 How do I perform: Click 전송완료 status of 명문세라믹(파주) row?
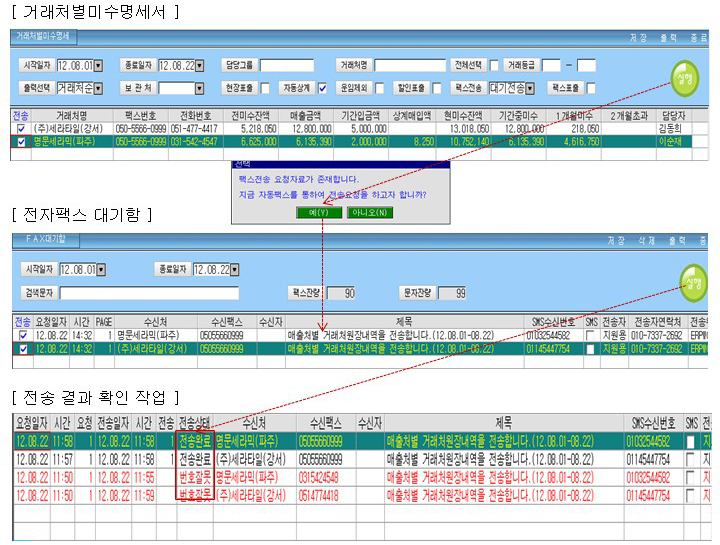pos(195,442)
